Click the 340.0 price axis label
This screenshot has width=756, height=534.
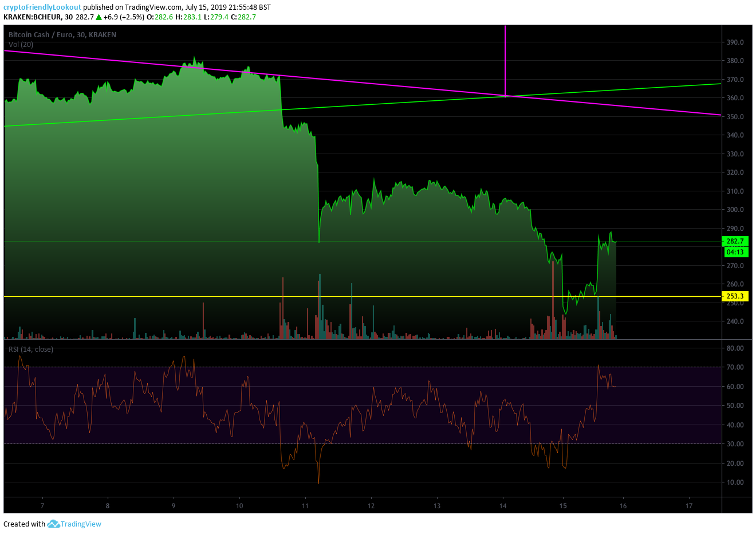pos(735,135)
